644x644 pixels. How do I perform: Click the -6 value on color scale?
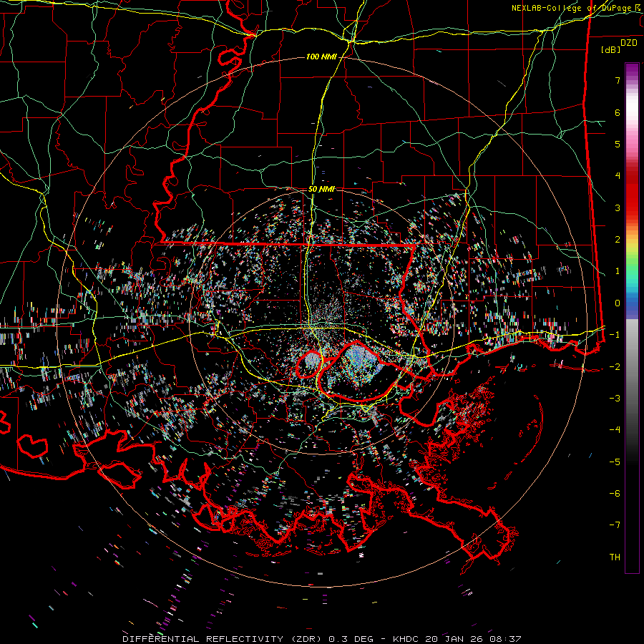click(x=615, y=494)
